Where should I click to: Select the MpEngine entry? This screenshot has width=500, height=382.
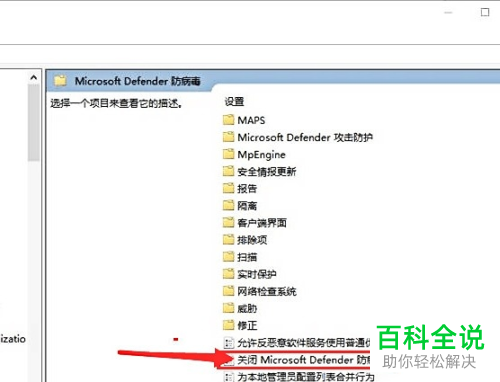tap(261, 154)
